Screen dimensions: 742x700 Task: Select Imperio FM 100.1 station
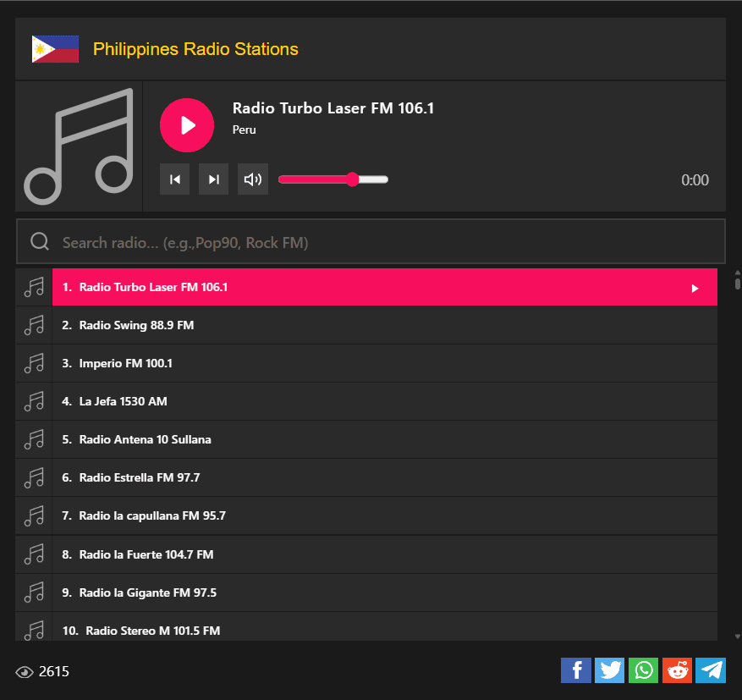coord(125,363)
